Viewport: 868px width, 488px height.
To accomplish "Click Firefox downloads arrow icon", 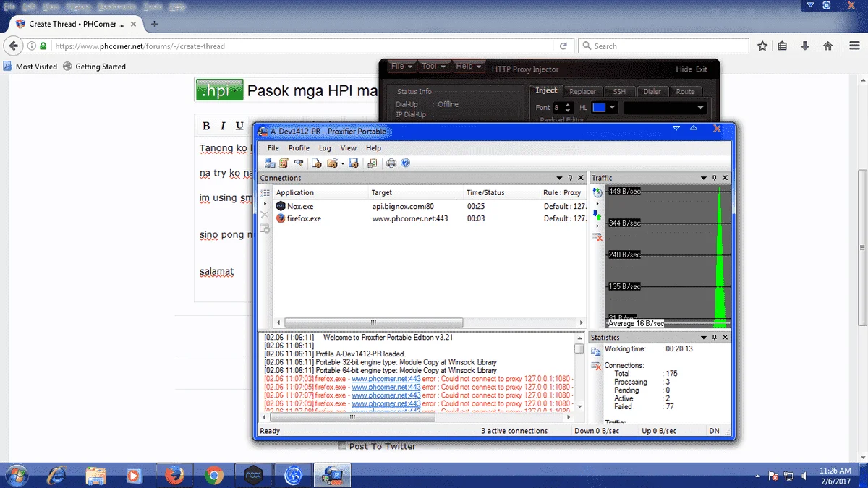I will tap(805, 46).
